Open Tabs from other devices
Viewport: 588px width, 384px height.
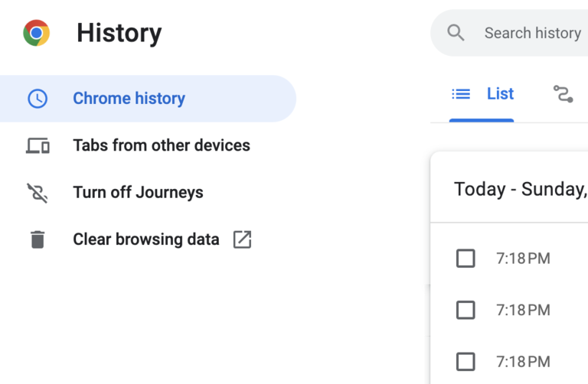161,145
